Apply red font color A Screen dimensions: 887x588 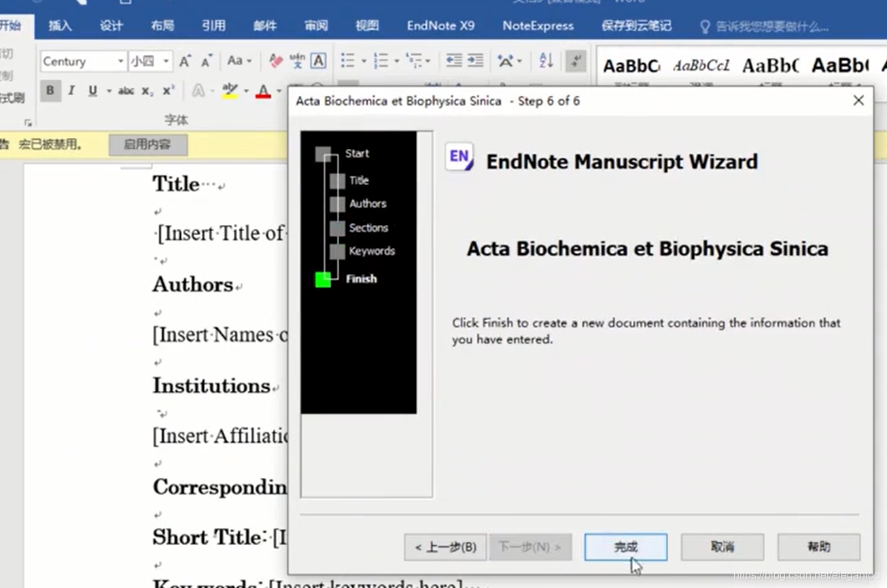264,91
